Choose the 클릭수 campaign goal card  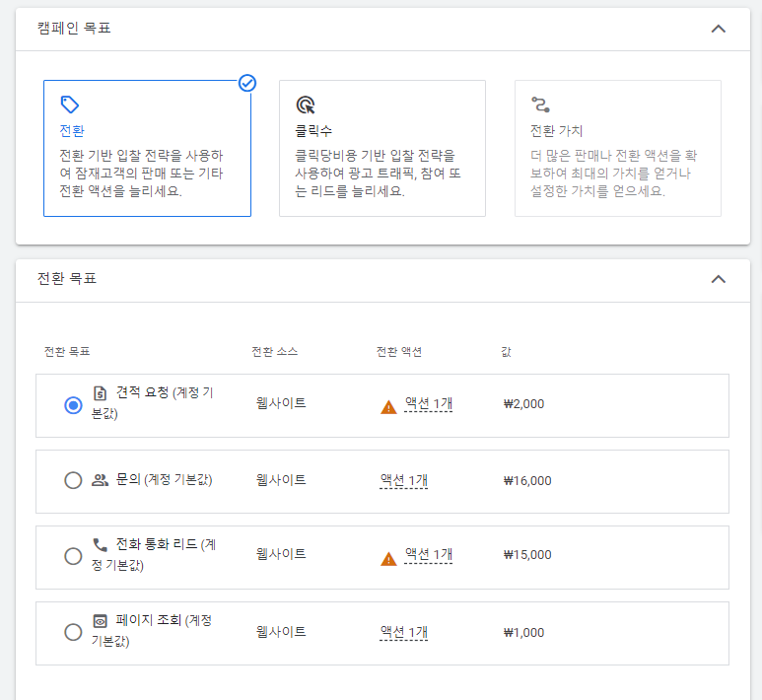point(382,148)
